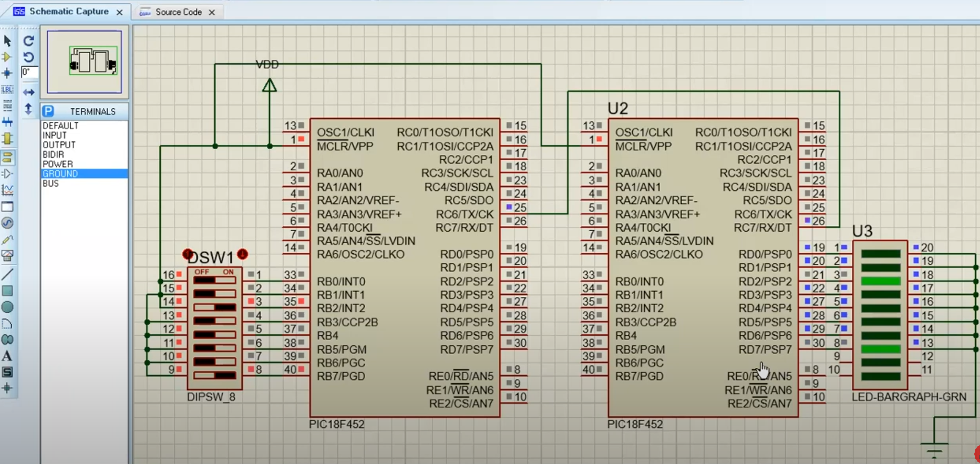Click the X-Mirror horizontal flip icon
Viewport: 980px width, 464px height.
(x=29, y=92)
